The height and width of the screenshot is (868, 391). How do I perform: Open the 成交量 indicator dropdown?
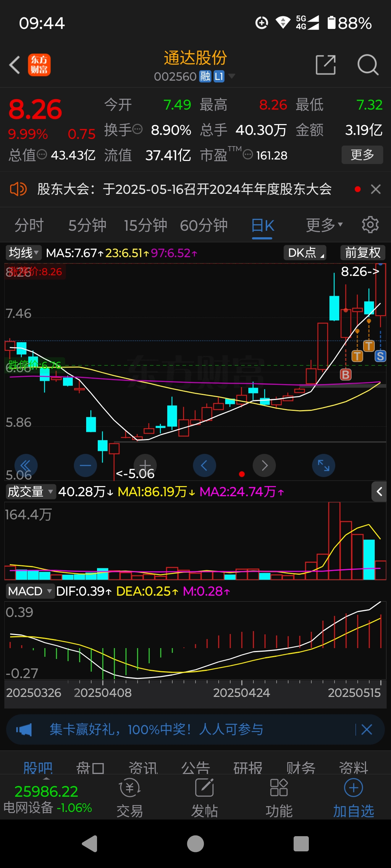[x=31, y=492]
